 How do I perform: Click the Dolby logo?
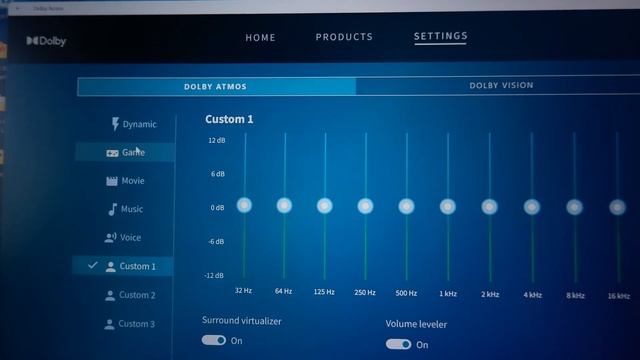coord(46,41)
